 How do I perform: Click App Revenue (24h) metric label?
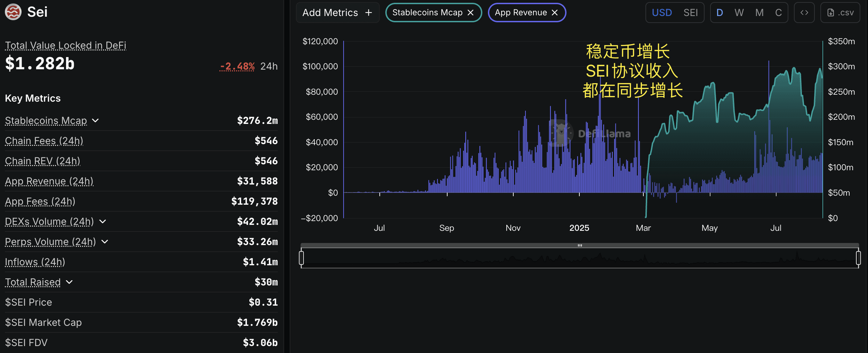[x=49, y=181]
